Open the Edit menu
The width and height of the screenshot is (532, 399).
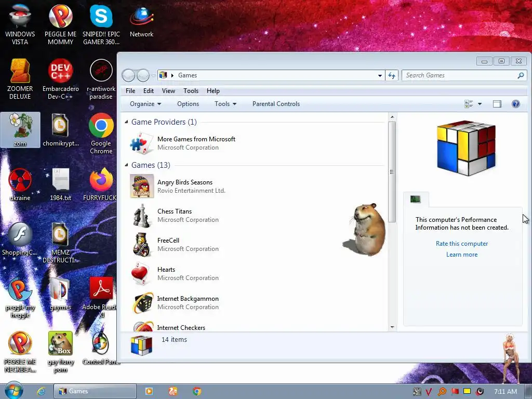point(148,90)
